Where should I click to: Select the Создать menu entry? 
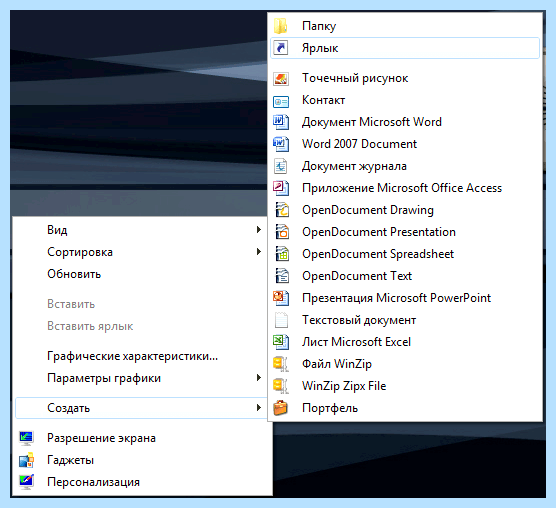(140, 408)
